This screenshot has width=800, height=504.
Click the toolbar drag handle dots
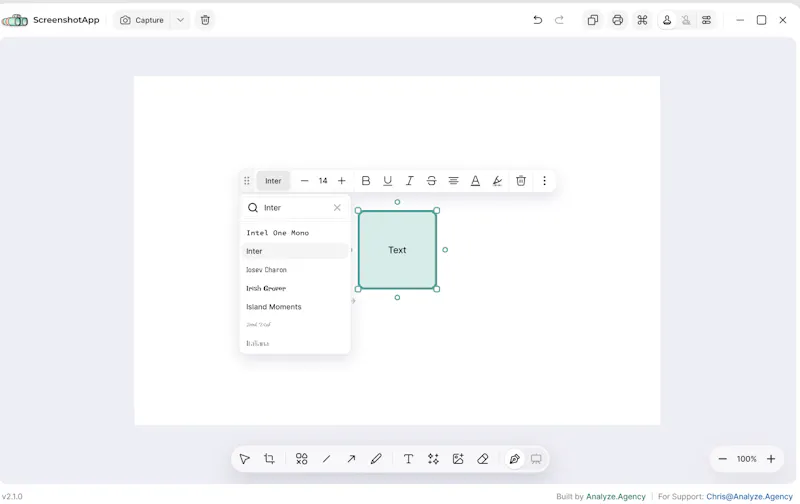[246, 181]
